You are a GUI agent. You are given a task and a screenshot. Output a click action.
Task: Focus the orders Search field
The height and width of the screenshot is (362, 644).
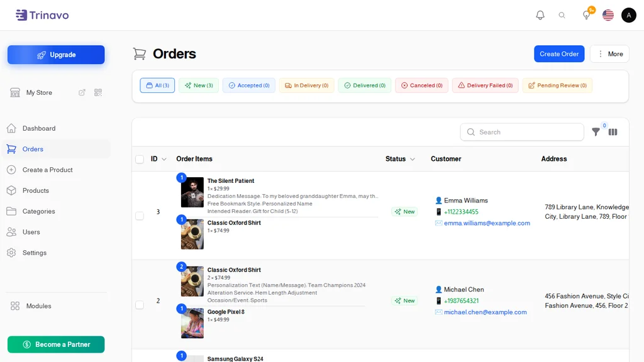click(522, 132)
